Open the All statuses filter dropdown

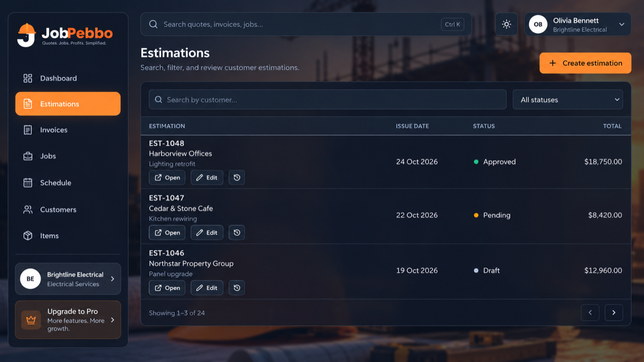pos(568,100)
